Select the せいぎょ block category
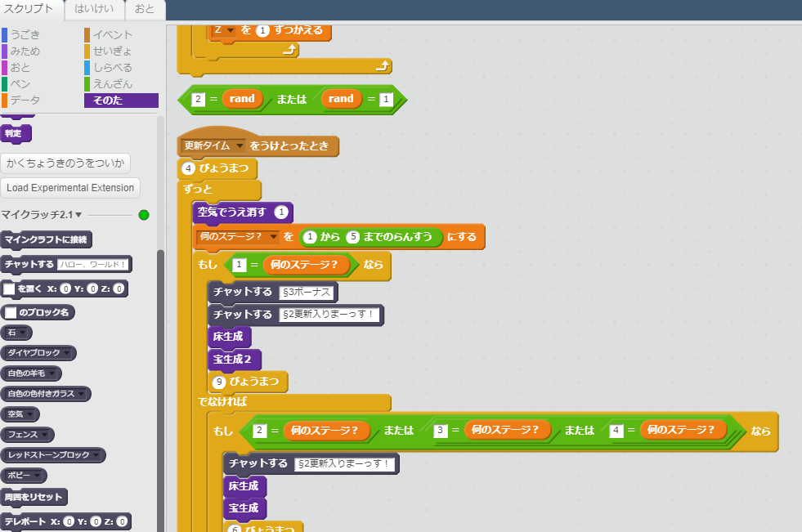 tap(112, 51)
